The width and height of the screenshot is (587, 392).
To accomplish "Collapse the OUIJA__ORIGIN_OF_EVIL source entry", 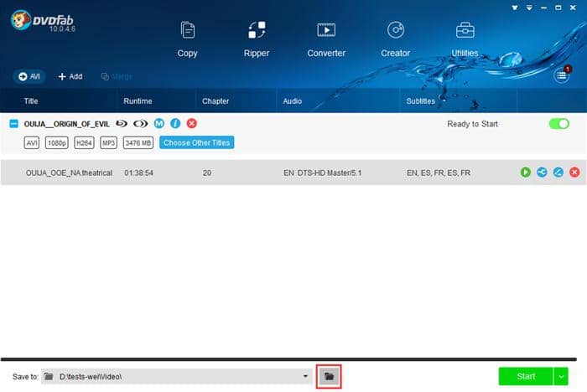I will 14,123.
